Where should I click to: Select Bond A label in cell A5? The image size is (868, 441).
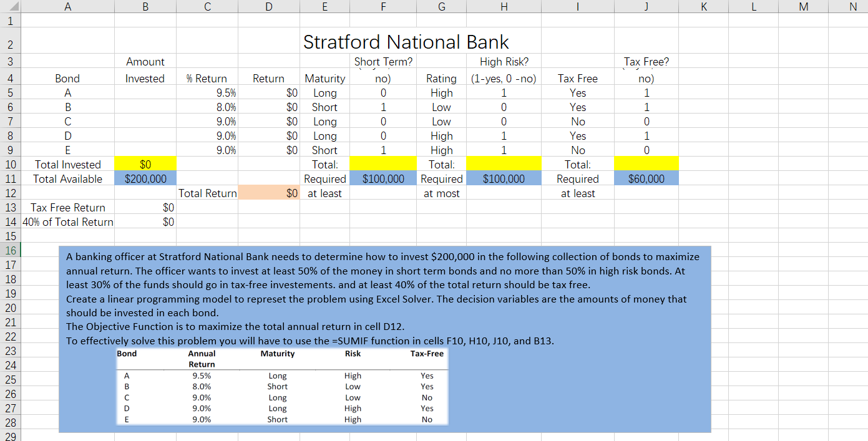tap(68, 92)
